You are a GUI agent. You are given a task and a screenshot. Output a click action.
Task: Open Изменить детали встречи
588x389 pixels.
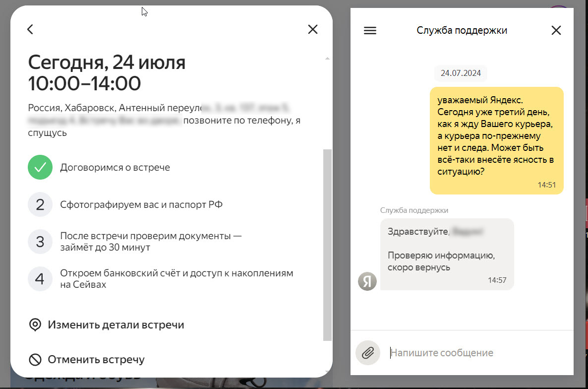[x=107, y=325]
